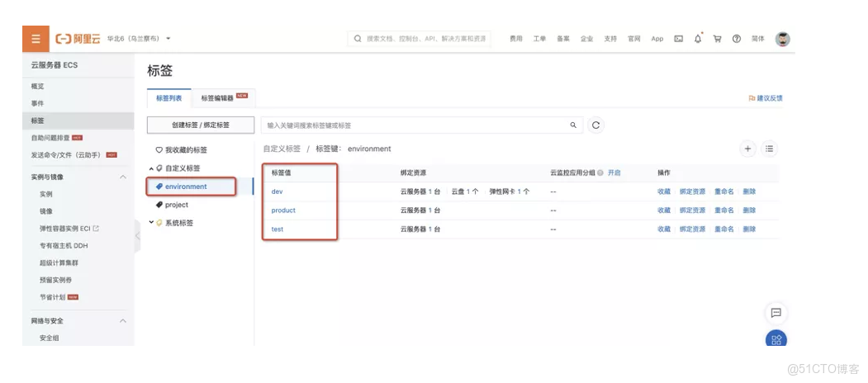Click 绑定资源 in the dev row
Image resolution: width=868 pixels, height=383 pixels.
(693, 191)
